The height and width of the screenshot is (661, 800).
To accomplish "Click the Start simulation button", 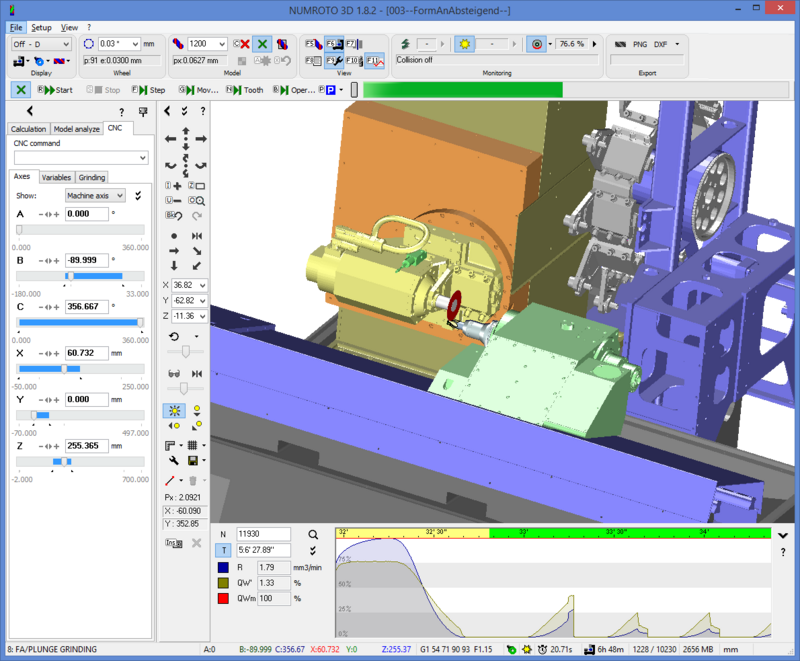I will [x=56, y=90].
